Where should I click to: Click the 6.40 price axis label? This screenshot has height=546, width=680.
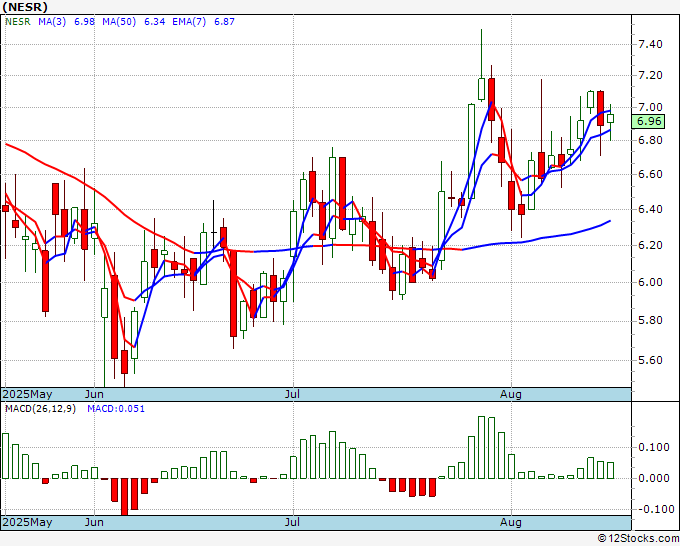[650, 209]
